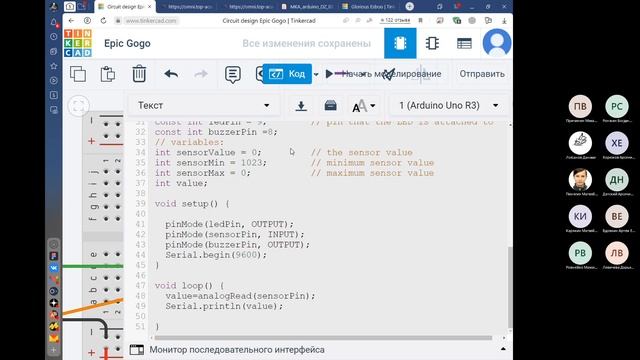Click code line 'int value;'

coord(181,183)
